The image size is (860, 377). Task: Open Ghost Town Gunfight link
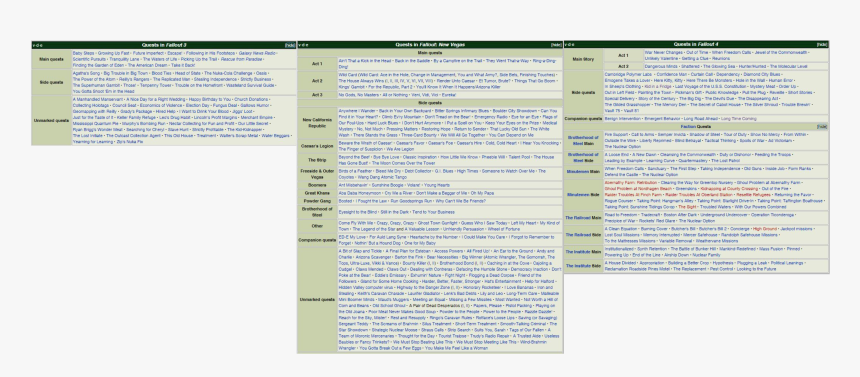(x=438, y=223)
